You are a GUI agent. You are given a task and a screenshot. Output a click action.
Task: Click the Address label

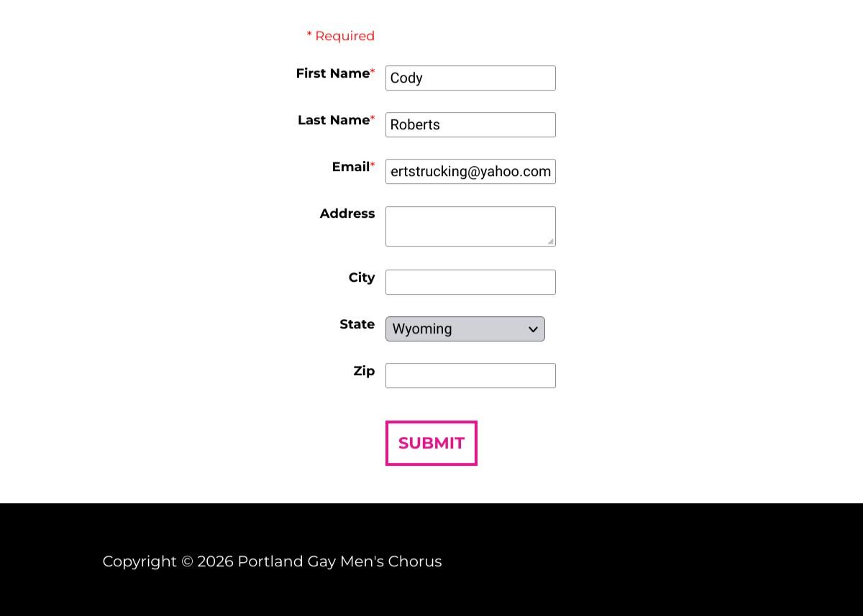(x=347, y=213)
